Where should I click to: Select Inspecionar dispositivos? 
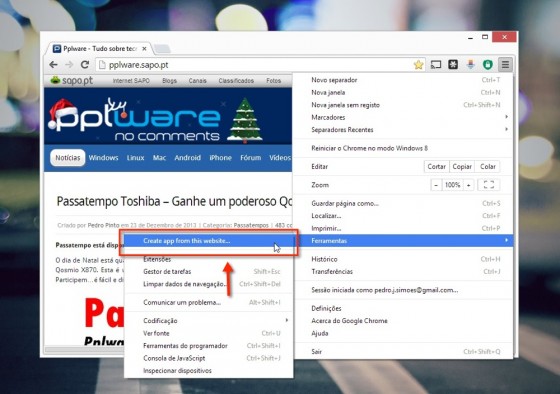click(x=209, y=371)
